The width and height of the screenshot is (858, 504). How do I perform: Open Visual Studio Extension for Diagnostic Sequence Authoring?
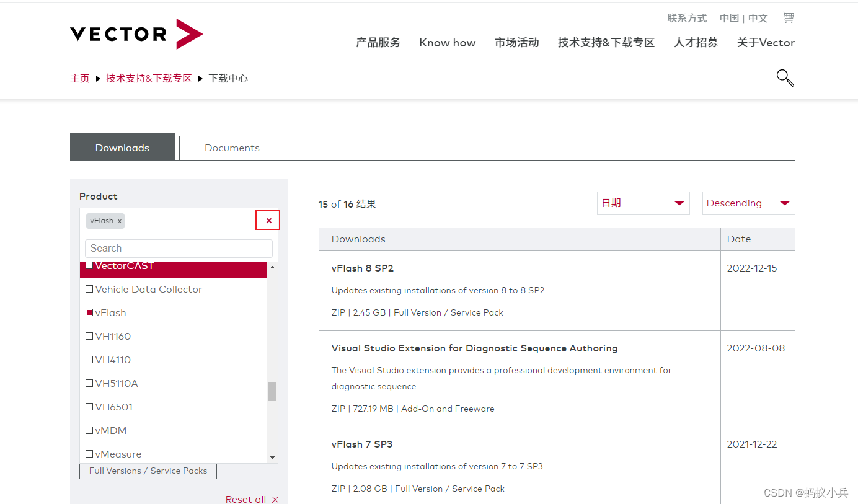[x=474, y=348]
